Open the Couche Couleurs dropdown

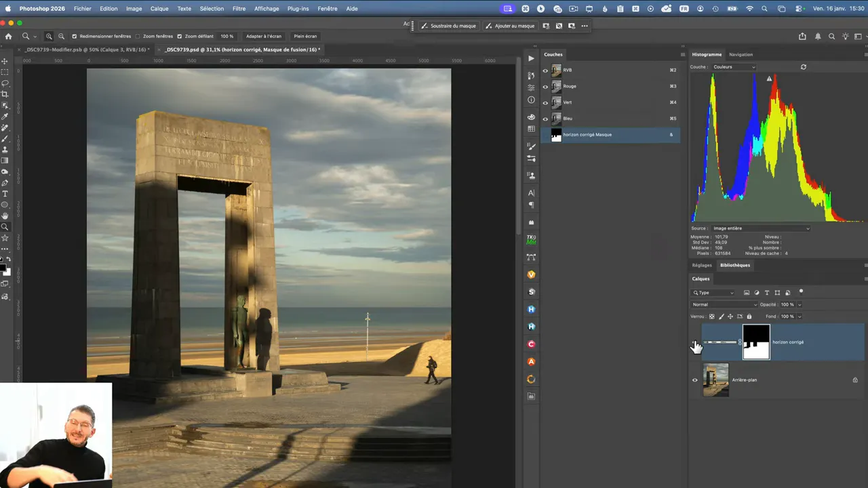coord(734,67)
